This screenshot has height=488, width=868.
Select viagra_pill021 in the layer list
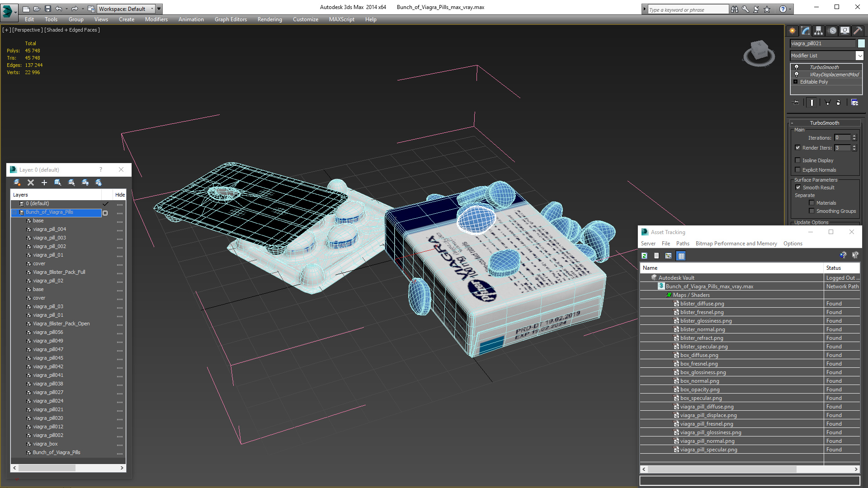pos(48,409)
